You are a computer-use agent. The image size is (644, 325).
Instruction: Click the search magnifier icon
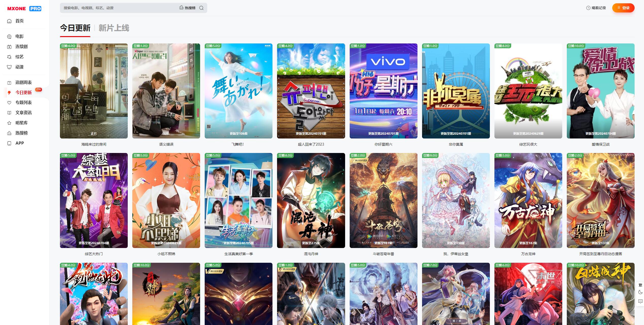click(x=201, y=8)
